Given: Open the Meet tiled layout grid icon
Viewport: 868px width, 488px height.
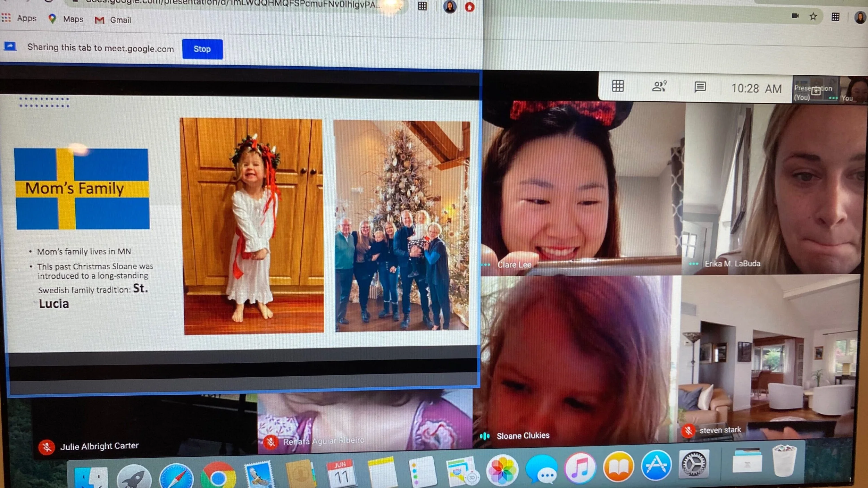Looking at the screenshot, I should 618,86.
